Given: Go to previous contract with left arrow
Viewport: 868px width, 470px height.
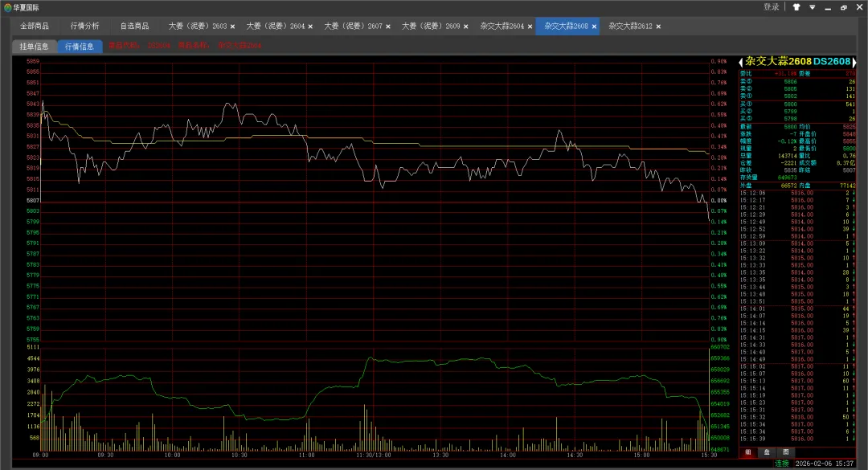Looking at the screenshot, I should tap(741, 62).
